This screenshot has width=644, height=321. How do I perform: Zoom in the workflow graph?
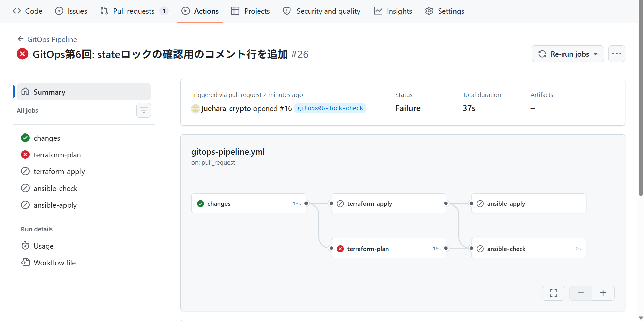tap(603, 293)
